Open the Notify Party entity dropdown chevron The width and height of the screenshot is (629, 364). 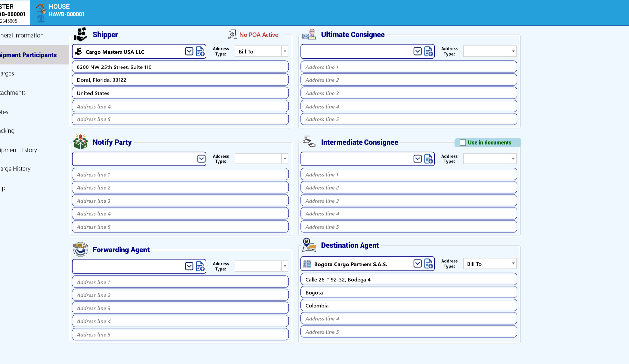point(201,159)
